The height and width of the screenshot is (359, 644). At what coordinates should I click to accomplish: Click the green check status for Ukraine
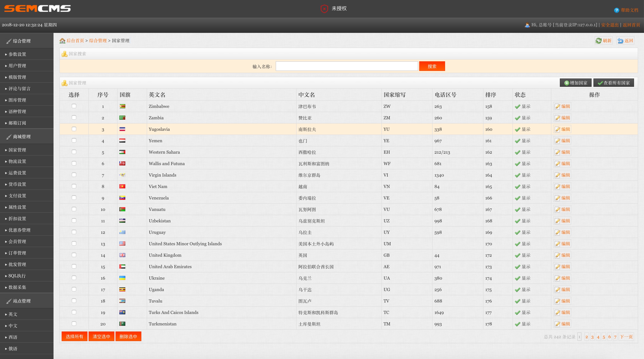(517, 278)
